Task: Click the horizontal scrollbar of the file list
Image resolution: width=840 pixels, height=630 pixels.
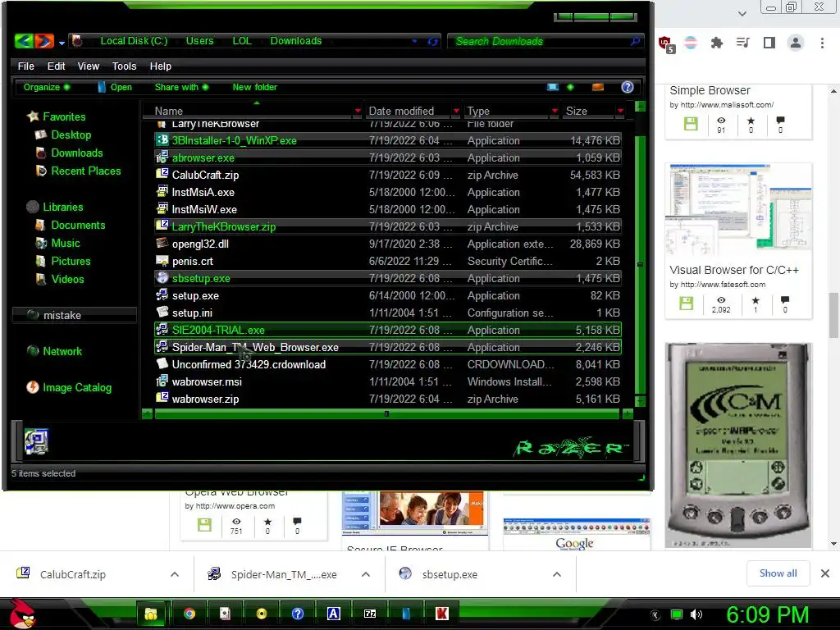Action: click(x=386, y=413)
